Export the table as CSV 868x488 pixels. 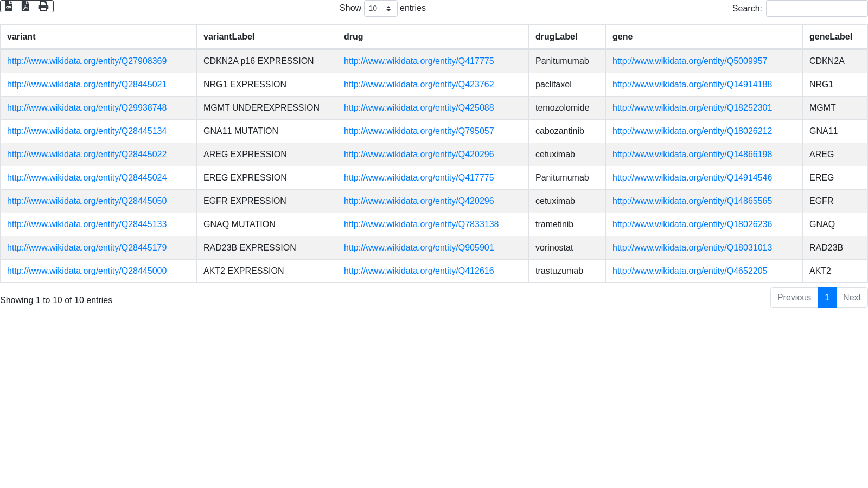click(9, 6)
